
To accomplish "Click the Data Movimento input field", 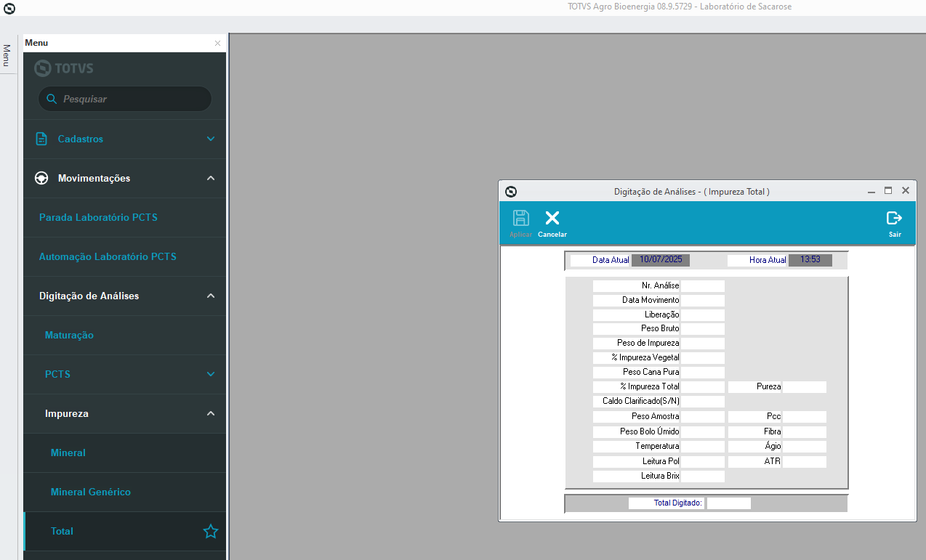I will (x=703, y=300).
